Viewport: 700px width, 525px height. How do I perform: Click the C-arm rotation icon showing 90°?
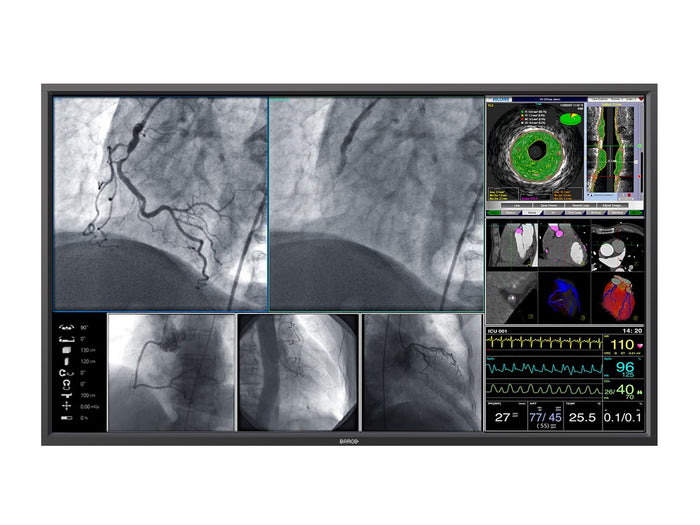point(67,327)
